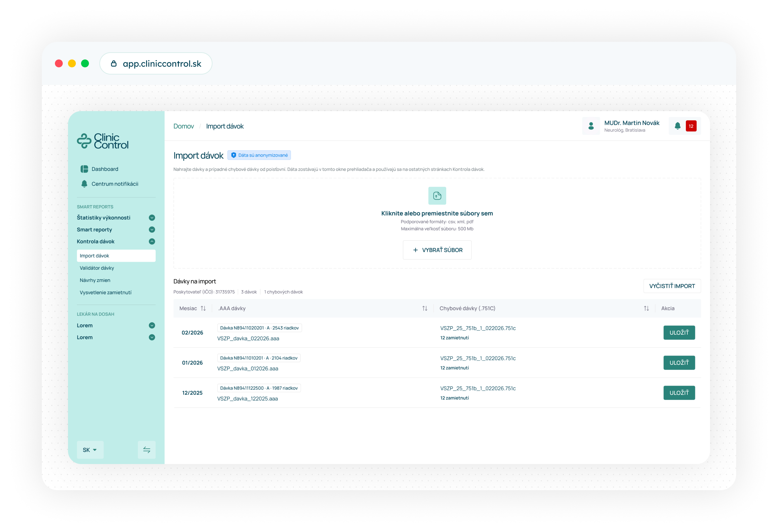The height and width of the screenshot is (532, 778).
Task: Open the Dashboard icon in sidebar
Action: coord(84,169)
